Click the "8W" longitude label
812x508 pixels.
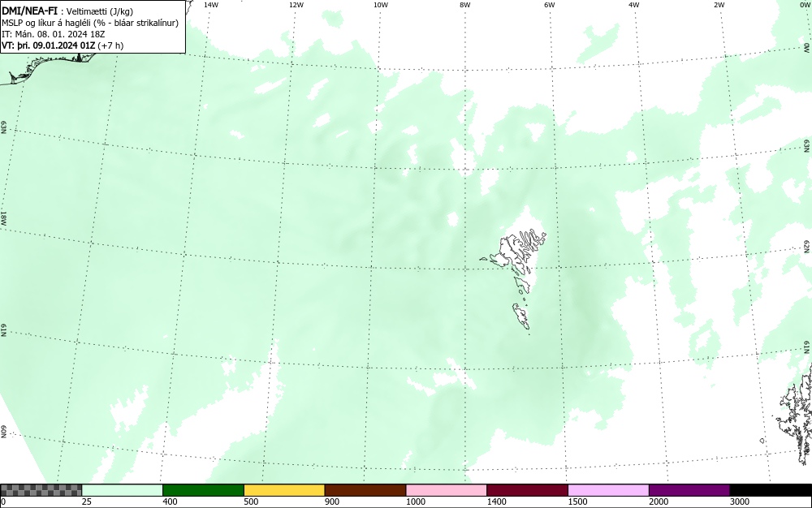pyautogui.click(x=465, y=5)
